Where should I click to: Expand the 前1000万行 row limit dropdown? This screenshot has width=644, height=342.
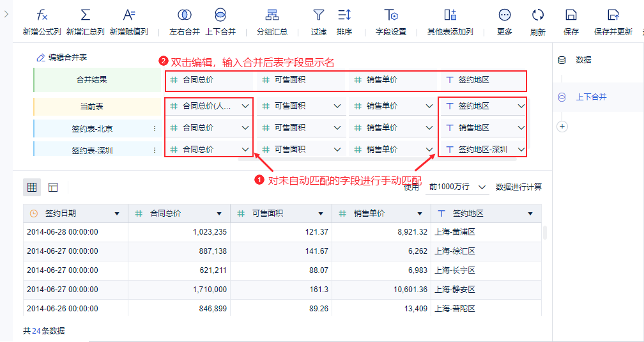[458, 187]
